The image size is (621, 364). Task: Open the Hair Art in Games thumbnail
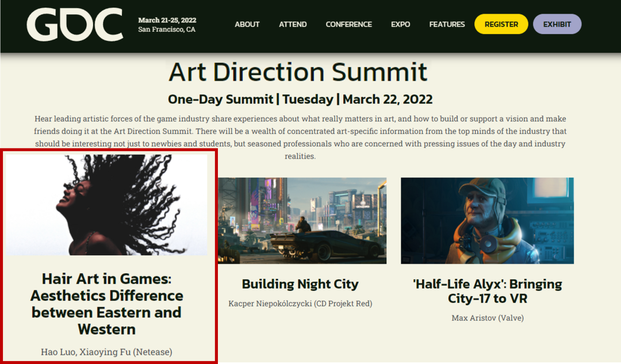[x=106, y=205]
